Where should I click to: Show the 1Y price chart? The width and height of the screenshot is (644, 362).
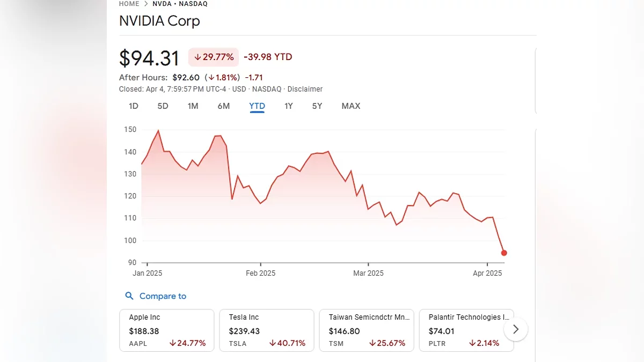pyautogui.click(x=289, y=106)
